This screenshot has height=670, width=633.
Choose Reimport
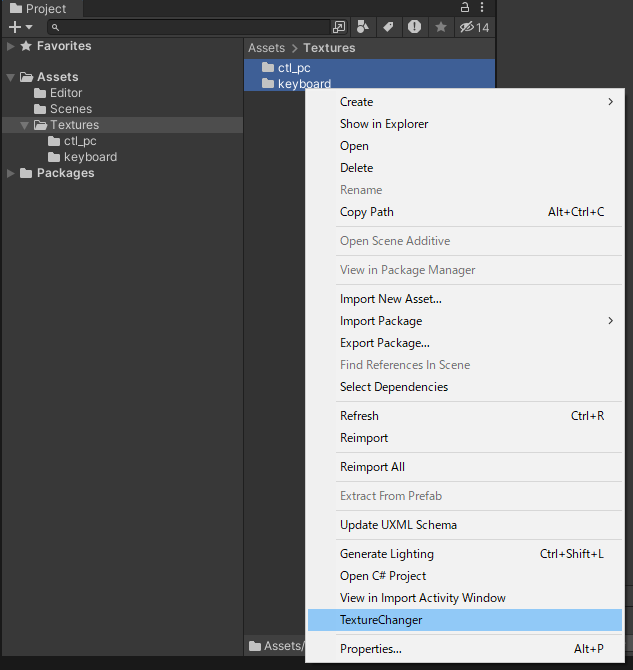pyautogui.click(x=465, y=438)
